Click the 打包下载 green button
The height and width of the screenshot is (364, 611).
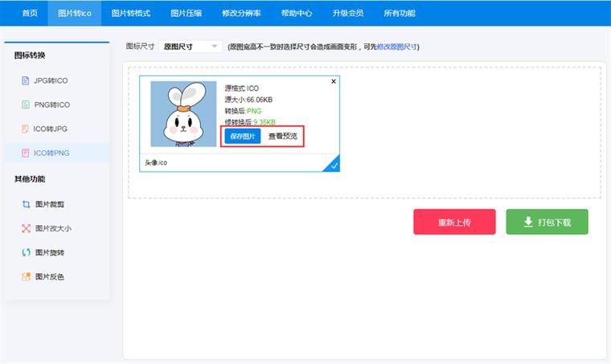(x=547, y=222)
